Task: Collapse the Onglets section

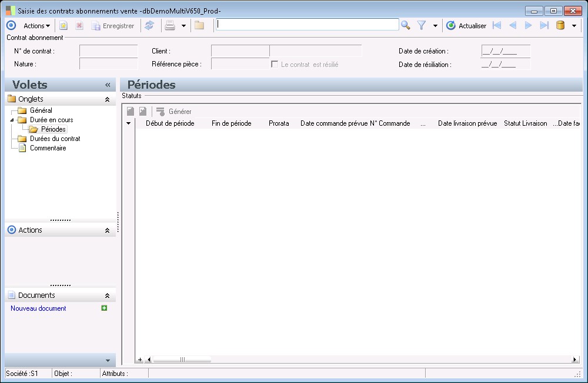Action: coord(107,99)
